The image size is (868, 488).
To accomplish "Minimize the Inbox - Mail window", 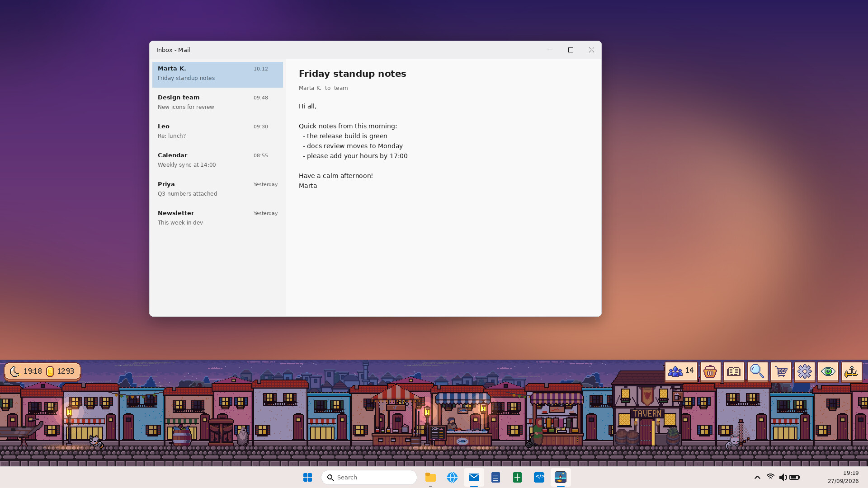I will (x=550, y=50).
